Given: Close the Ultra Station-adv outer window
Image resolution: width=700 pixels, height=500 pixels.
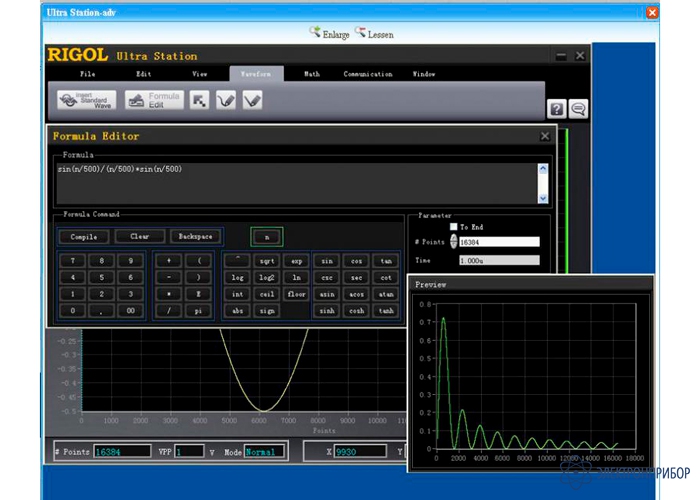Looking at the screenshot, I should pyautogui.click(x=652, y=12).
